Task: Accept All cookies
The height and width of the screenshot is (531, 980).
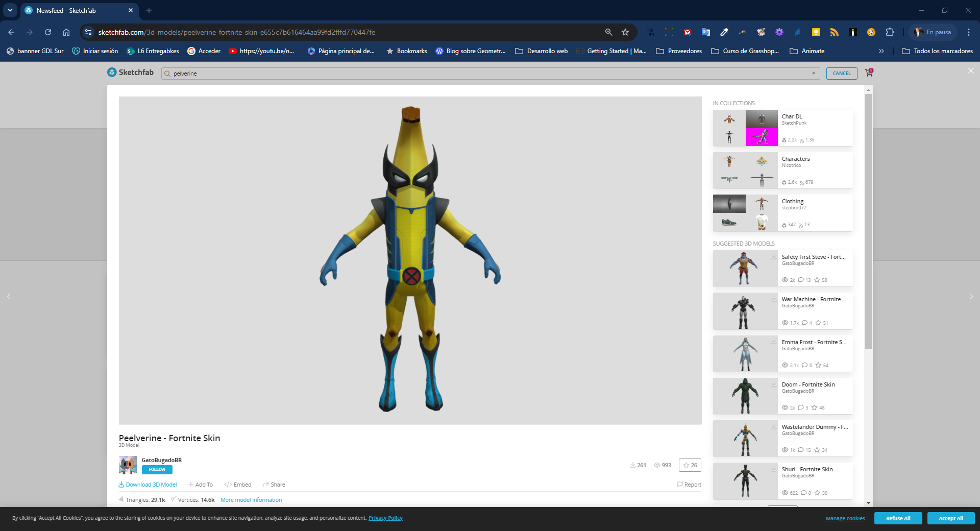Action: tap(951, 518)
